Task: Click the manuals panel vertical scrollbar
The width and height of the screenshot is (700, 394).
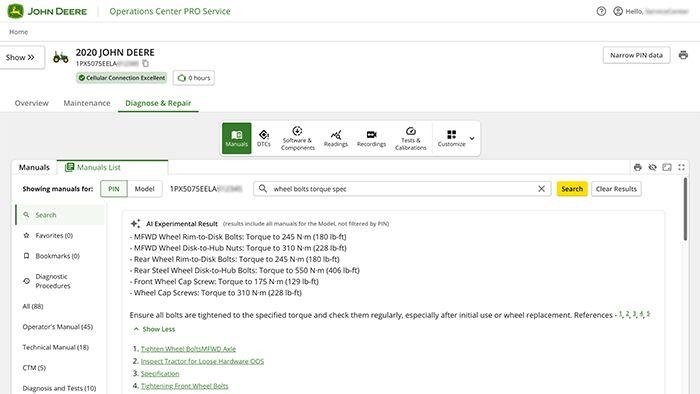Action: [685, 210]
